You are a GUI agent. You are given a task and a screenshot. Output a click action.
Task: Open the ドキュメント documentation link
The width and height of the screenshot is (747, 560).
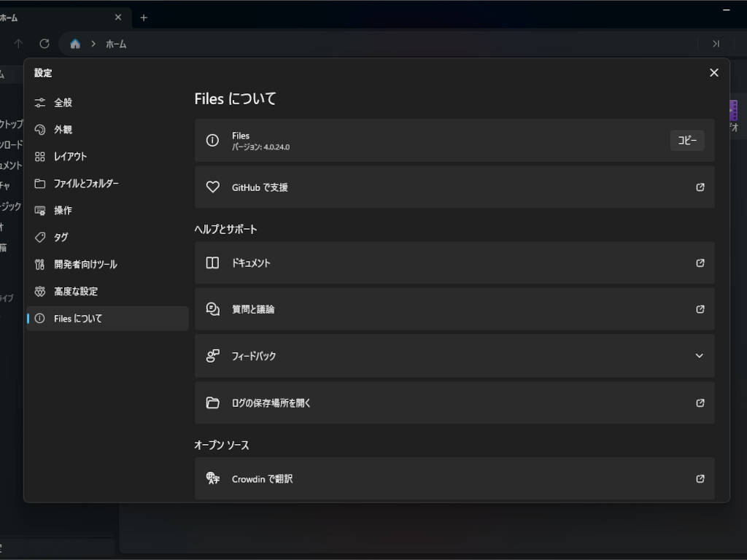pos(454,263)
